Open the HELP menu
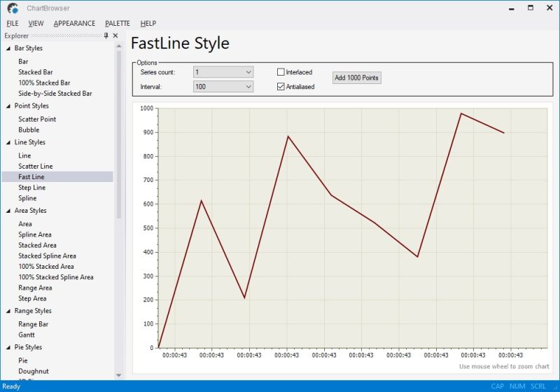 148,24
